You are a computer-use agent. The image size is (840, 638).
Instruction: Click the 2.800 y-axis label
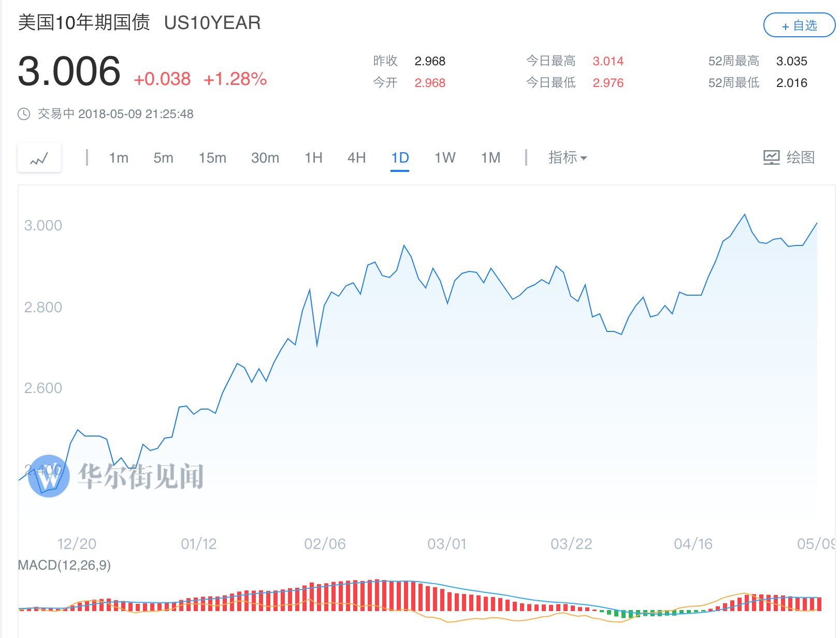[43, 307]
